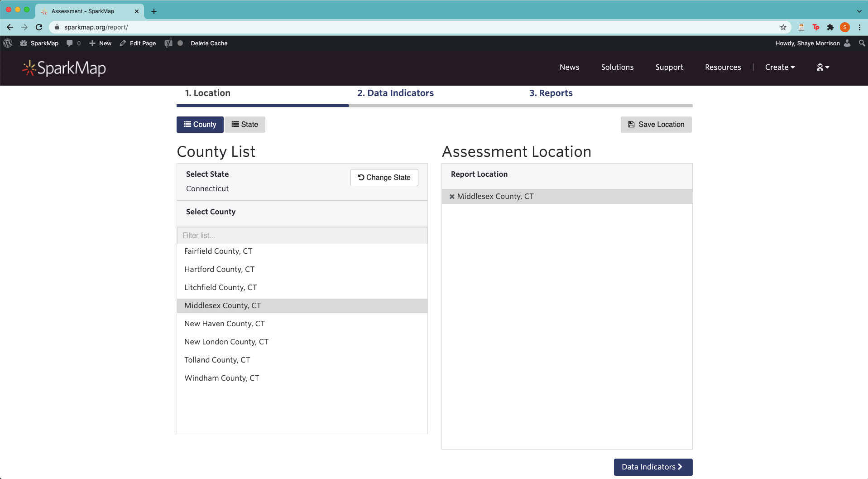Open the Create dropdown menu
Viewport: 868px width, 479px height.
click(x=780, y=67)
